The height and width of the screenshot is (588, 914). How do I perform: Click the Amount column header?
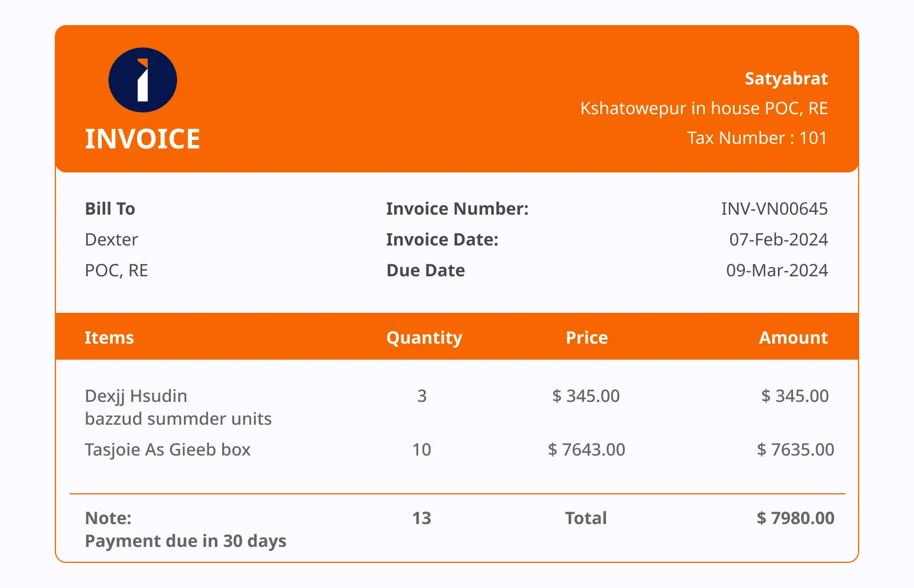(793, 338)
